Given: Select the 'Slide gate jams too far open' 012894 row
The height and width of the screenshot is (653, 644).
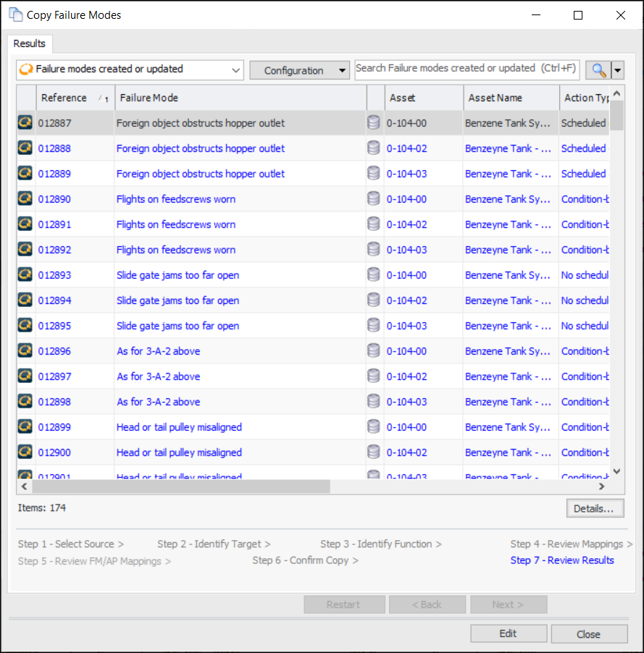Looking at the screenshot, I should [x=177, y=300].
